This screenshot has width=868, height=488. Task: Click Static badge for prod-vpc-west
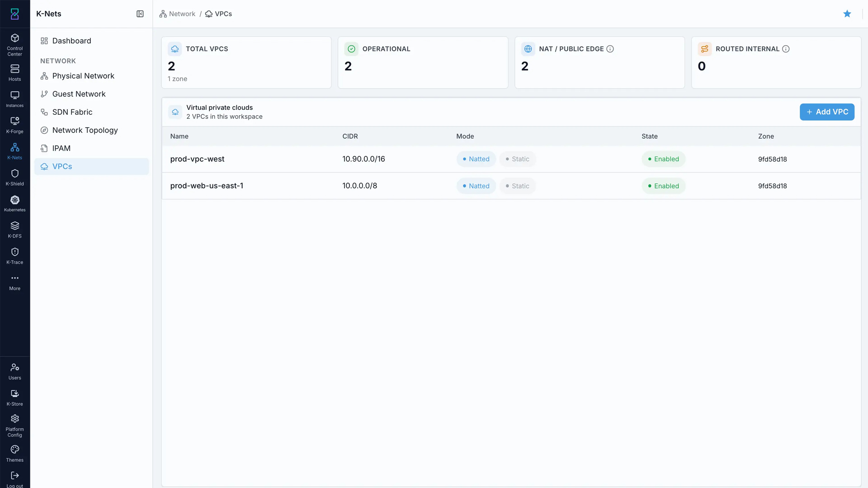tap(518, 159)
